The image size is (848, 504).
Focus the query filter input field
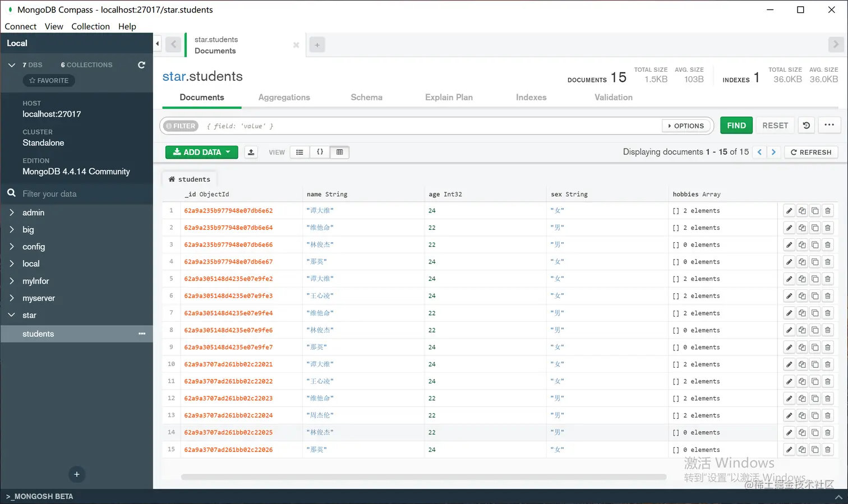[x=432, y=126]
